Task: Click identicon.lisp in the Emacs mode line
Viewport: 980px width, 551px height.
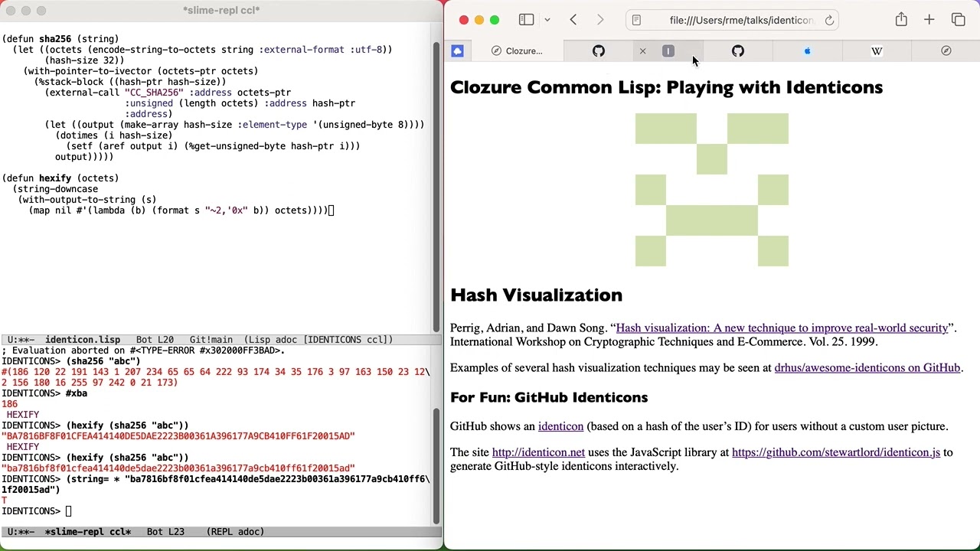Action: [82, 340]
